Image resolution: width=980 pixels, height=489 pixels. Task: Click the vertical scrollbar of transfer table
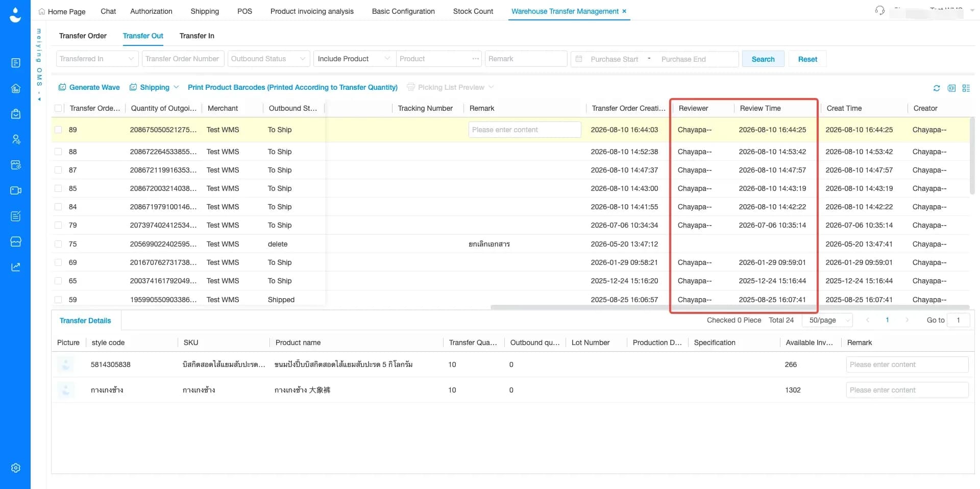click(x=972, y=156)
